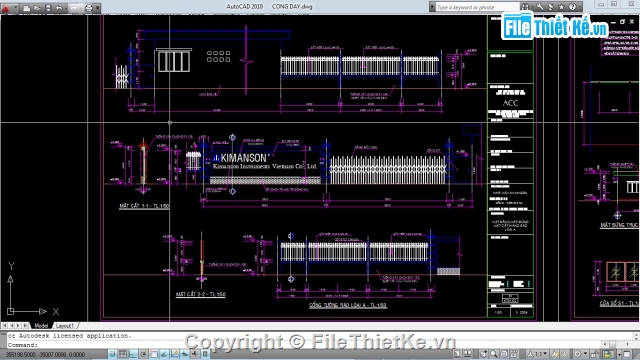This screenshot has height=360, width=640.
Task: Switch to the Layout1 tab
Action: click(64, 326)
